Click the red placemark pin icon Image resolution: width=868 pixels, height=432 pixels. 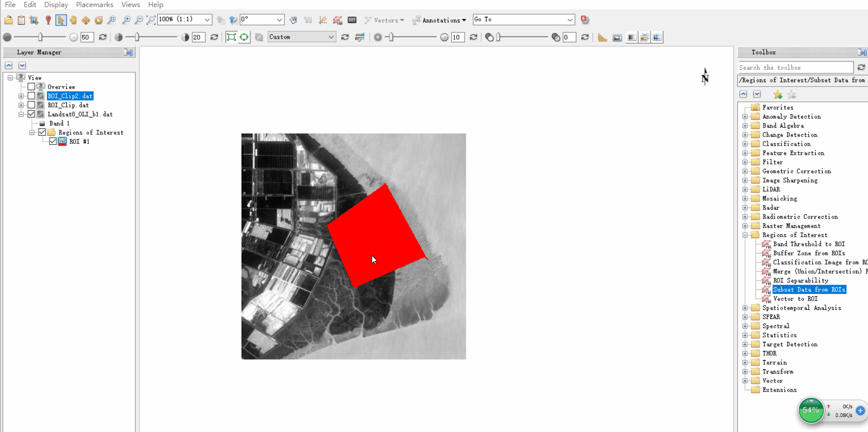click(48, 20)
